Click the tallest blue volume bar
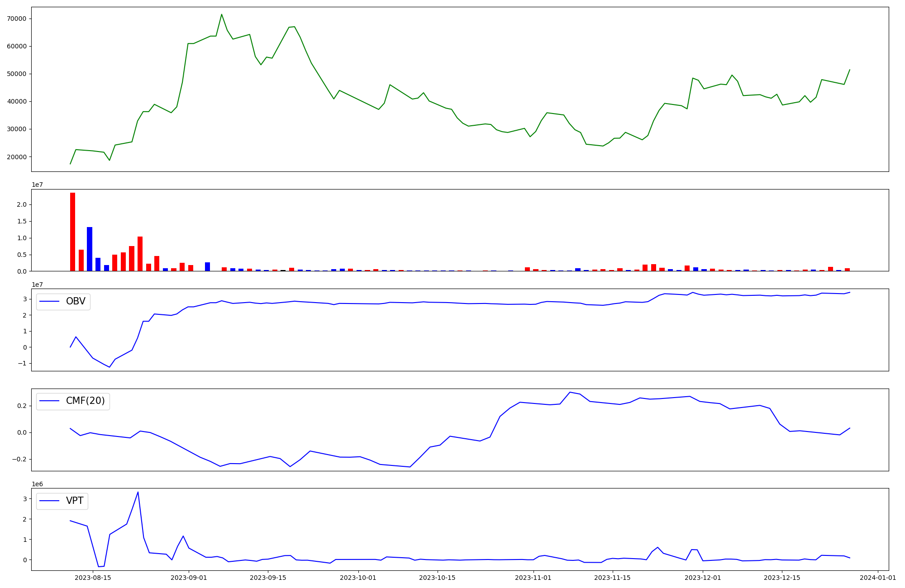Screen dimensions: 905x588 point(90,249)
